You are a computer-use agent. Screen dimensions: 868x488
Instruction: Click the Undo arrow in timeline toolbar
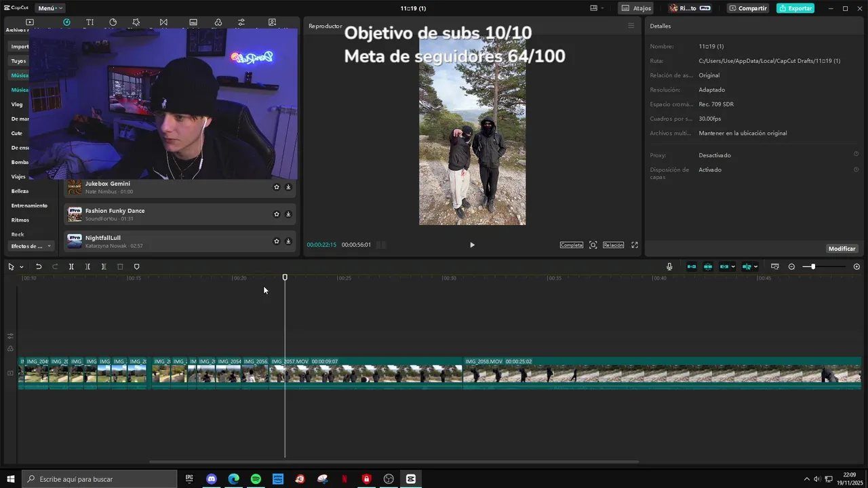click(39, 267)
